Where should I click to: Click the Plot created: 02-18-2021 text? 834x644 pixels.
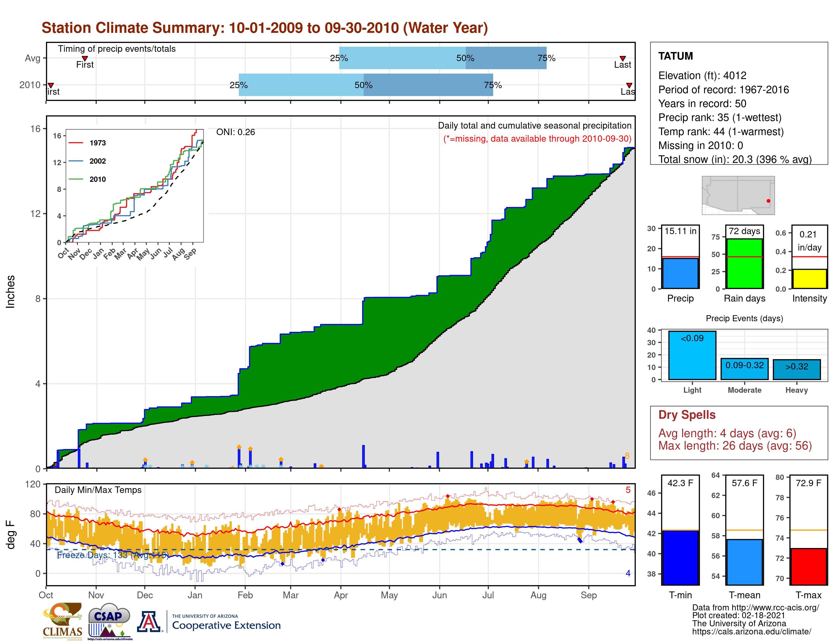pos(738,616)
